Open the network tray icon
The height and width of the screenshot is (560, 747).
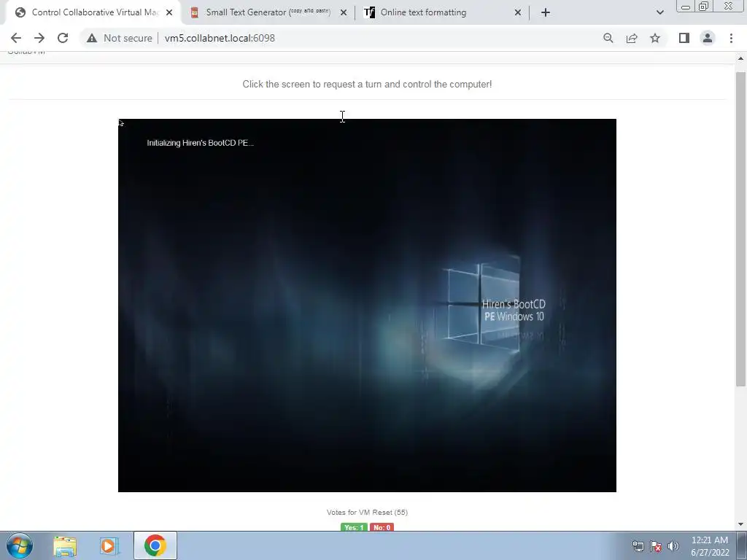638,546
